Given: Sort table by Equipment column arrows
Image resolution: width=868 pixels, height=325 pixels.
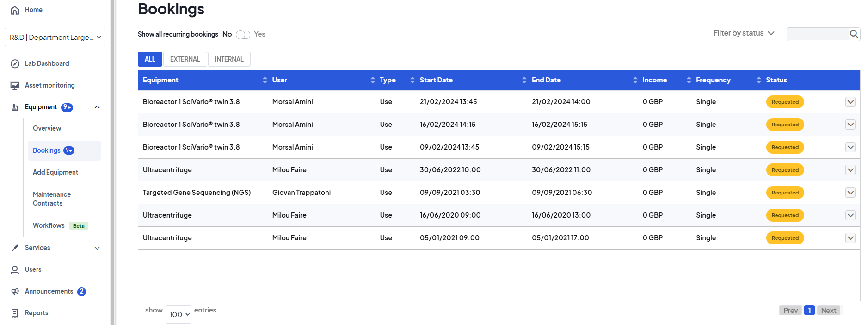Looking at the screenshot, I should (x=265, y=80).
